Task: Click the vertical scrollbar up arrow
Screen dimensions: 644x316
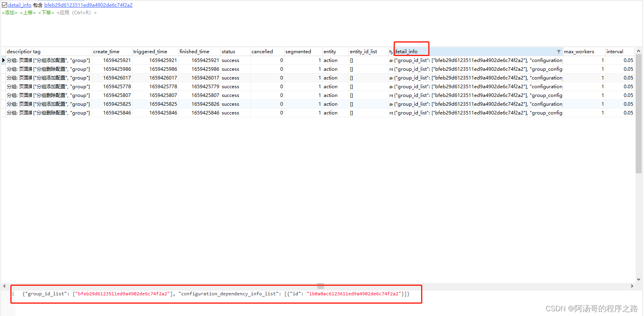Action: 638,51
